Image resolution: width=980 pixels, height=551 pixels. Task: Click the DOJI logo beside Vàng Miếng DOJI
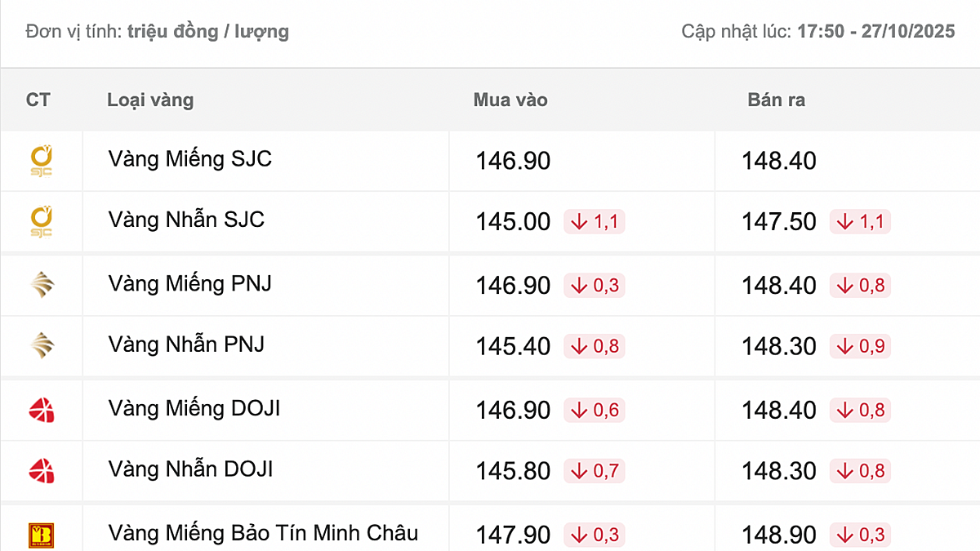tap(42, 409)
